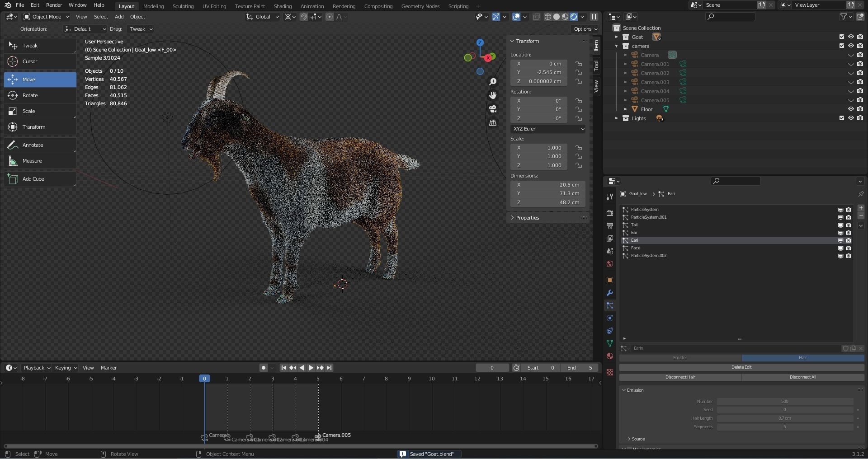868x459 pixels.
Task: Jump to timeline end frame
Action: (x=330, y=368)
